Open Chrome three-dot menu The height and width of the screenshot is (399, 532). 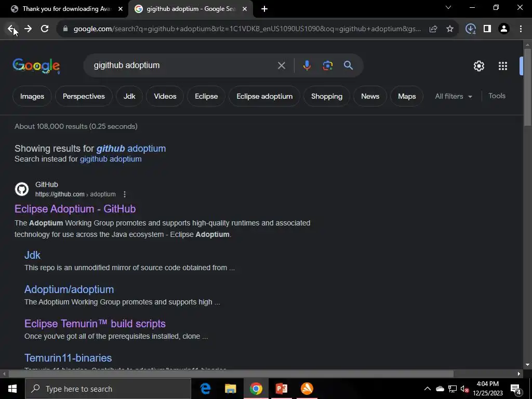[x=521, y=29]
